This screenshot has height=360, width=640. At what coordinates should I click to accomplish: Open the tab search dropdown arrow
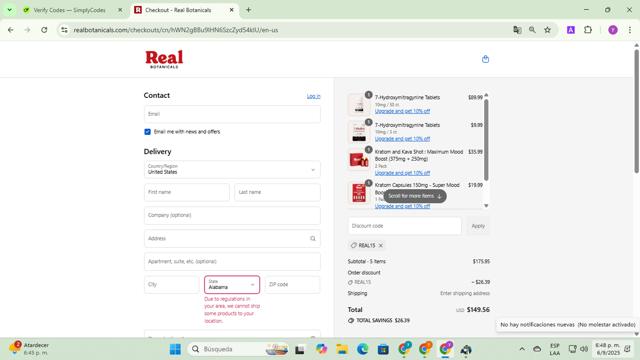click(x=9, y=10)
